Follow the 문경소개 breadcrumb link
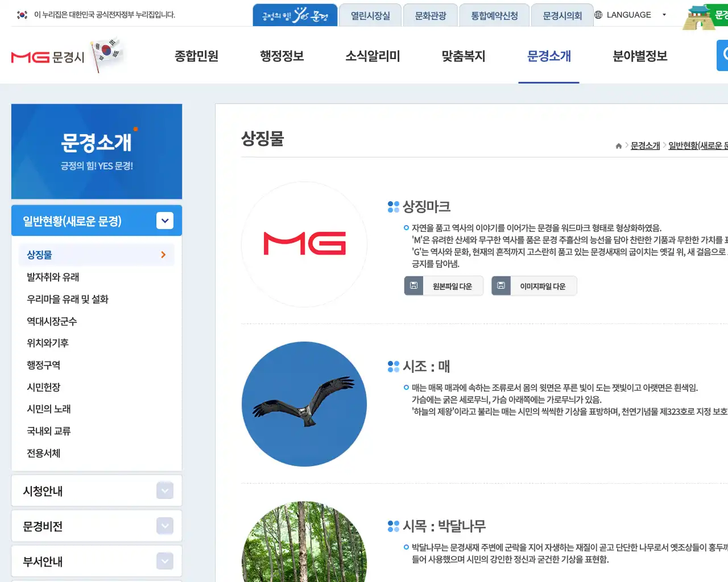The width and height of the screenshot is (728, 582). click(x=645, y=145)
